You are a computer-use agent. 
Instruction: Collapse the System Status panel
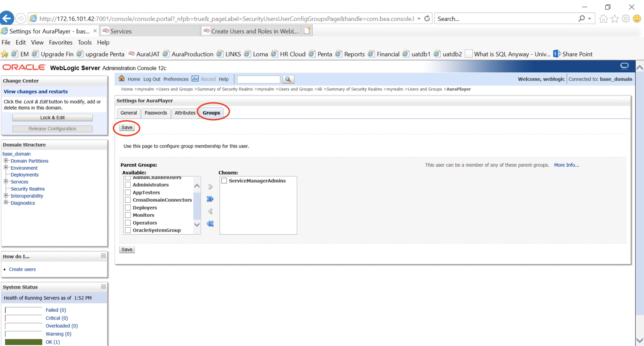pos(103,286)
